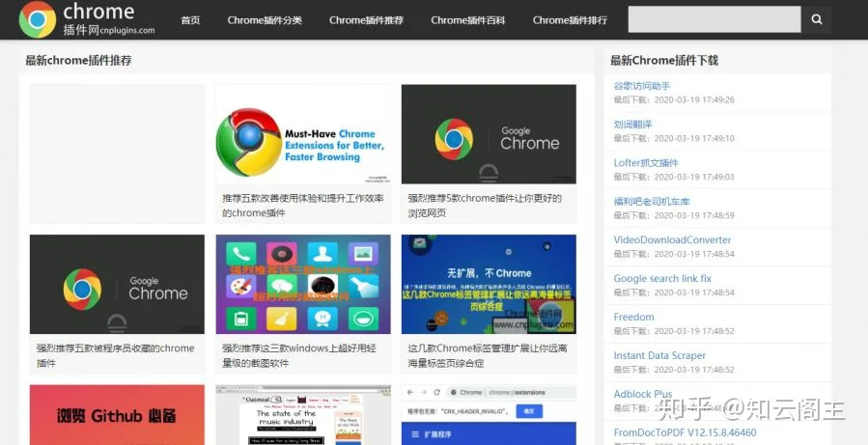Open 强烈推荐五款被程序员收藏的chrome插件 link

pos(115,355)
